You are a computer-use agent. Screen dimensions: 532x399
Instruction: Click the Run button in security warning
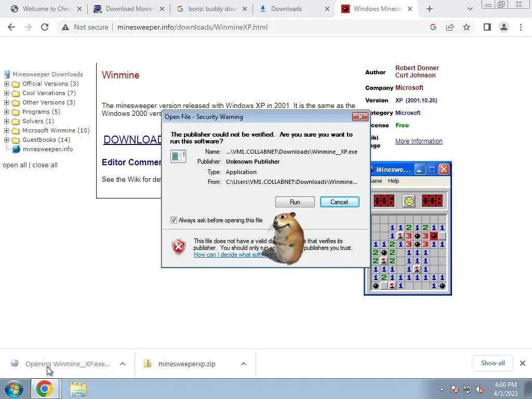(x=295, y=202)
